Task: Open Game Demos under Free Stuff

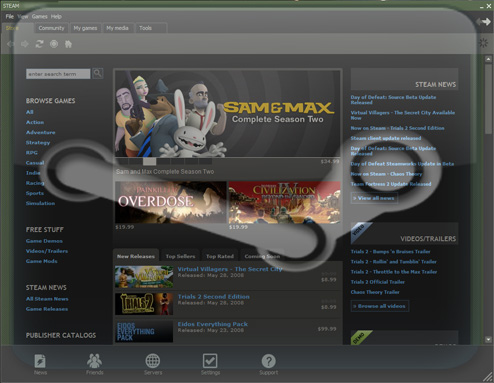Action: point(44,241)
